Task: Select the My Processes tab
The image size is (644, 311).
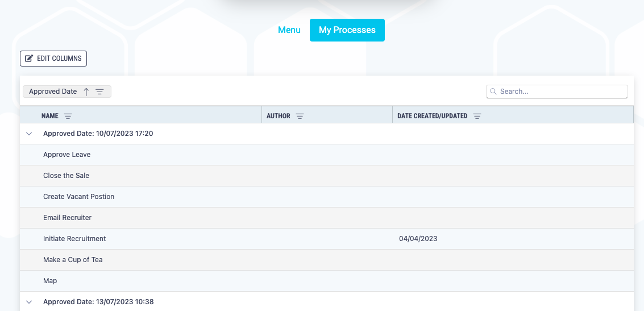Action: pos(347,30)
